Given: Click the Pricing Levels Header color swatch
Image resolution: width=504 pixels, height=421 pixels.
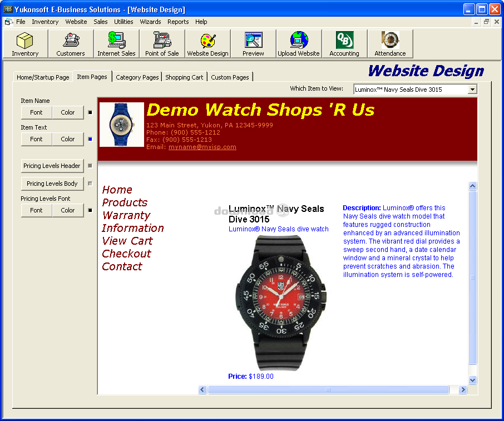Looking at the screenshot, I should [x=90, y=166].
